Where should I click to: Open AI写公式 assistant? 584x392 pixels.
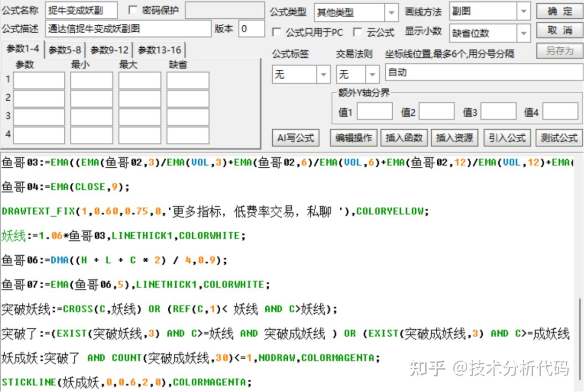tap(296, 138)
